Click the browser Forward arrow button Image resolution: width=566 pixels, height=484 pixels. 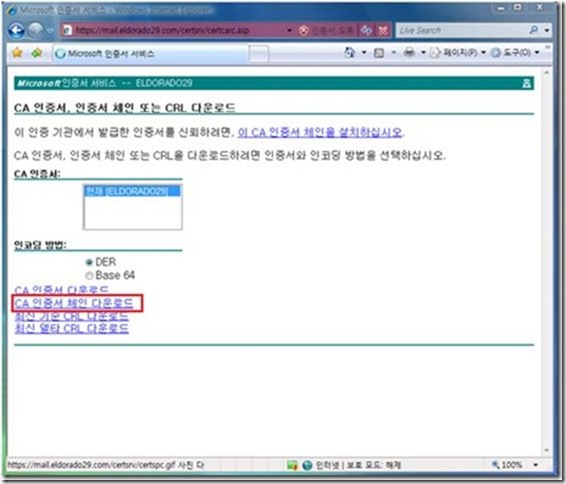[x=35, y=30]
